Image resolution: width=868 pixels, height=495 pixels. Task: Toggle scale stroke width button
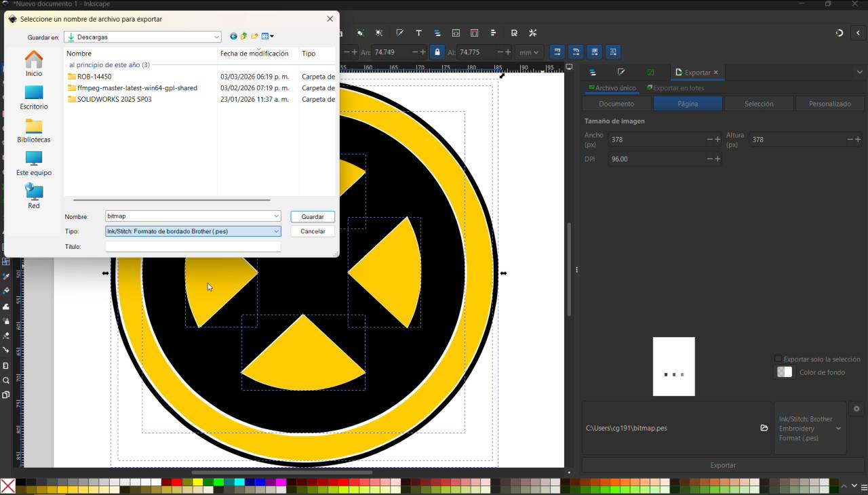pos(557,52)
